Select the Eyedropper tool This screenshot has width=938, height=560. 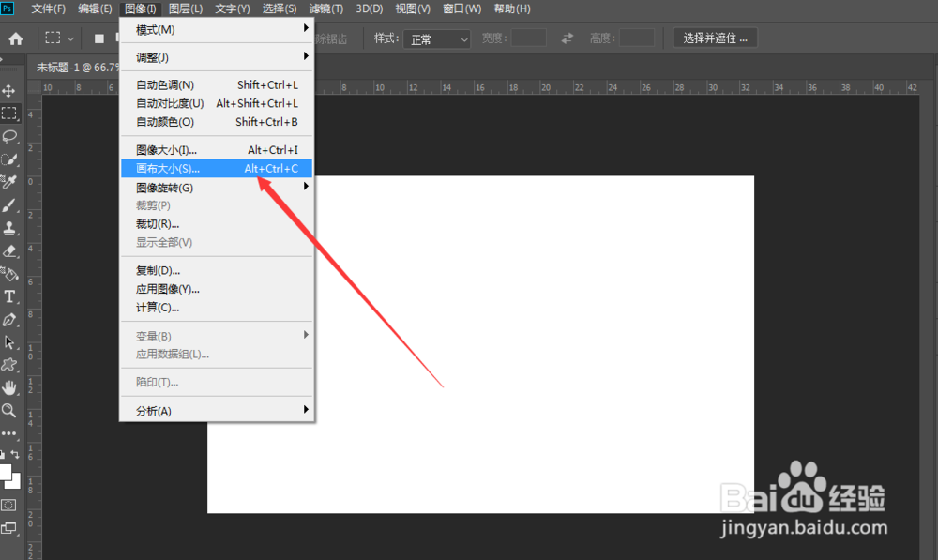click(x=9, y=182)
